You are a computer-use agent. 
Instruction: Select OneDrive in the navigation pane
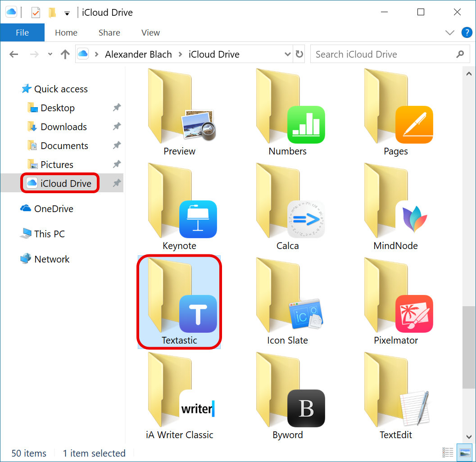(47, 208)
